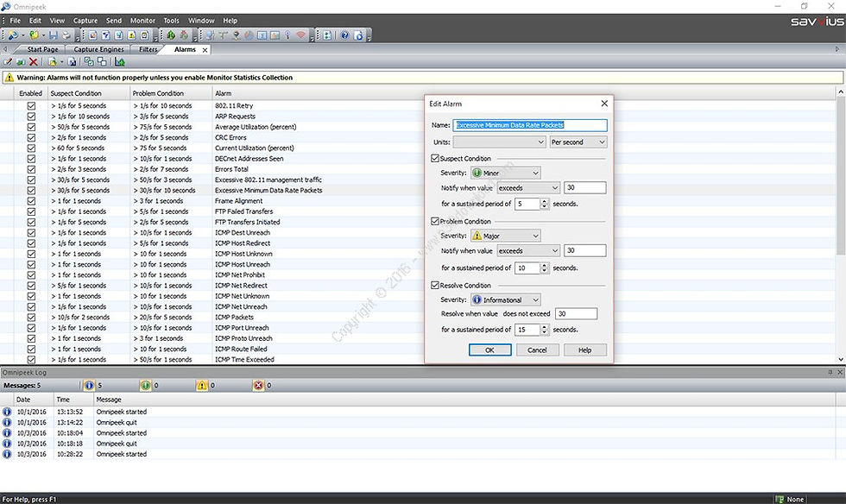
Task: Toggle the Enabled checkbox for Frame Alignment
Action: (31, 201)
